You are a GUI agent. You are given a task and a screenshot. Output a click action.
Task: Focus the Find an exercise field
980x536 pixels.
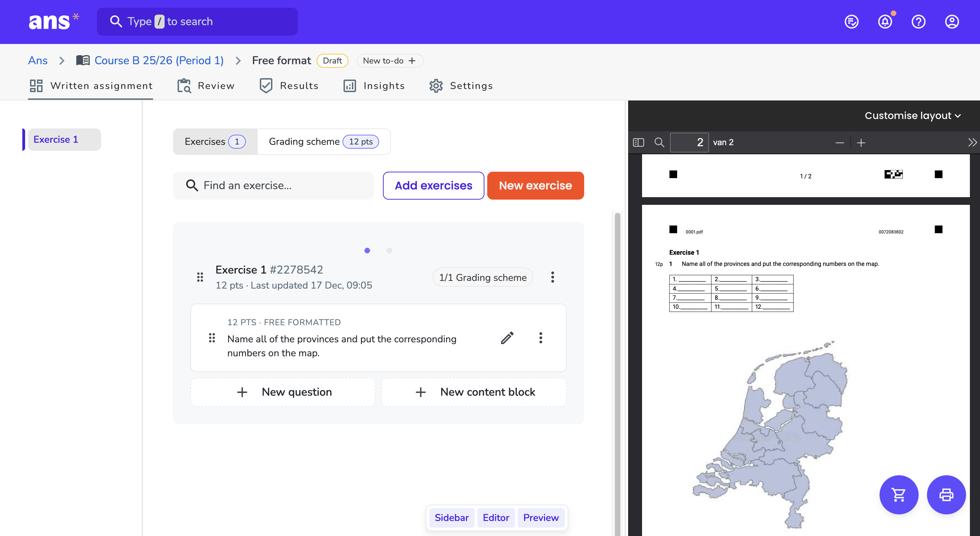click(x=273, y=185)
